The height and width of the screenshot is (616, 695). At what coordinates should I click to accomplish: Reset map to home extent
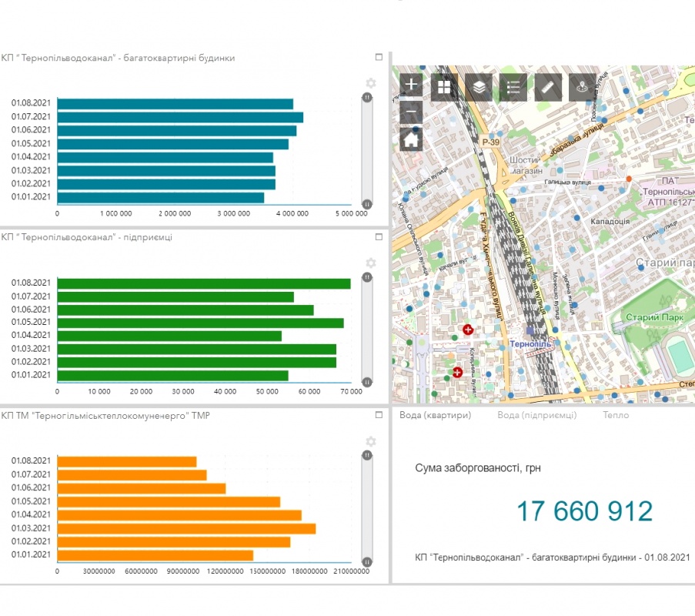pyautogui.click(x=412, y=140)
